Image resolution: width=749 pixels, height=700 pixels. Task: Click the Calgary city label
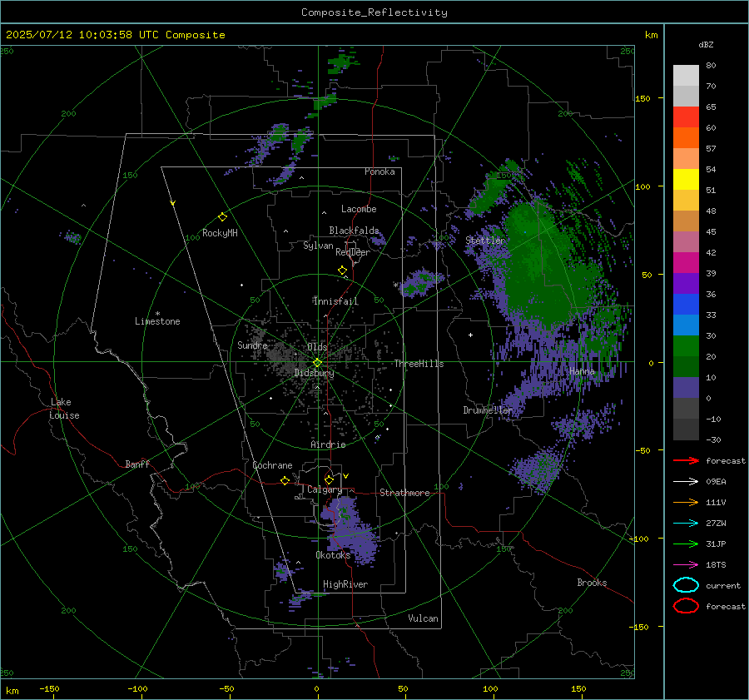(x=325, y=489)
